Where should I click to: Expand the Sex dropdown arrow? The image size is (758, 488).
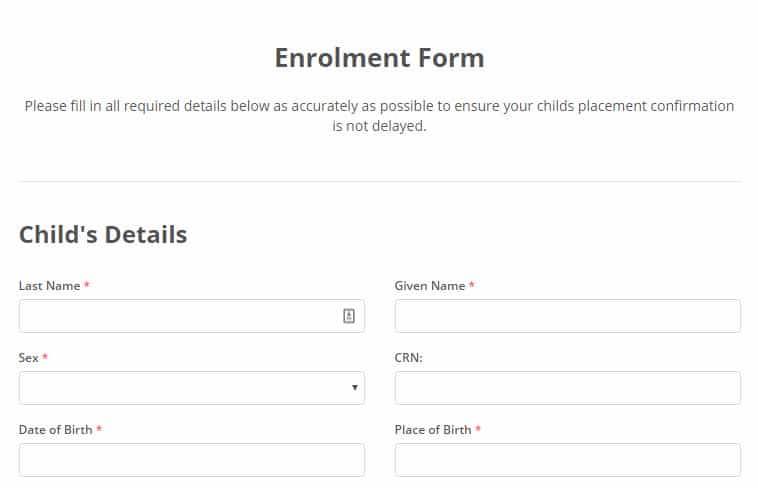pos(355,387)
